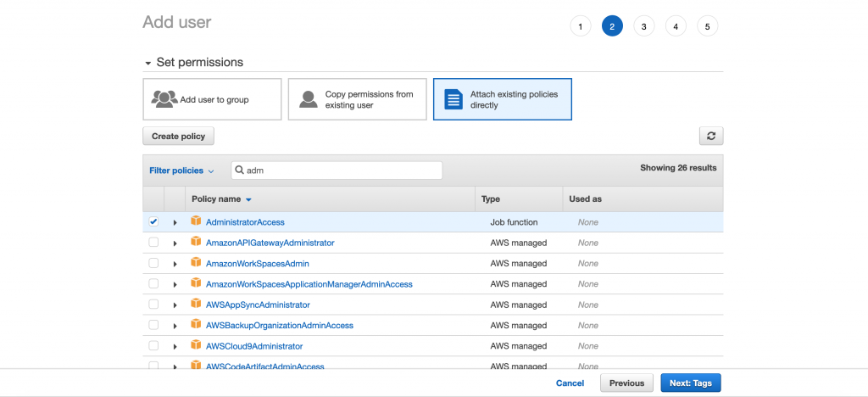Select the AmazonWorkSpacesApplicationManagerAdminAccess checkbox
868x397 pixels.
pyautogui.click(x=153, y=283)
